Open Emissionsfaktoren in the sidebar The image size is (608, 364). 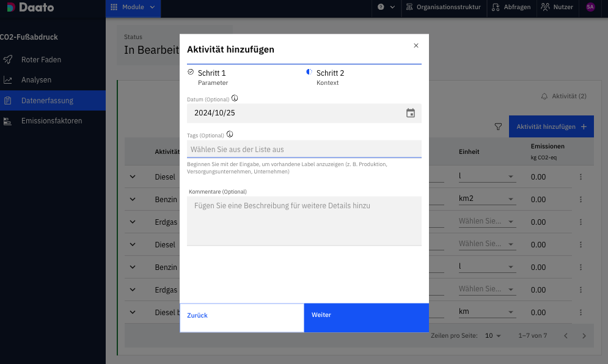(x=53, y=121)
